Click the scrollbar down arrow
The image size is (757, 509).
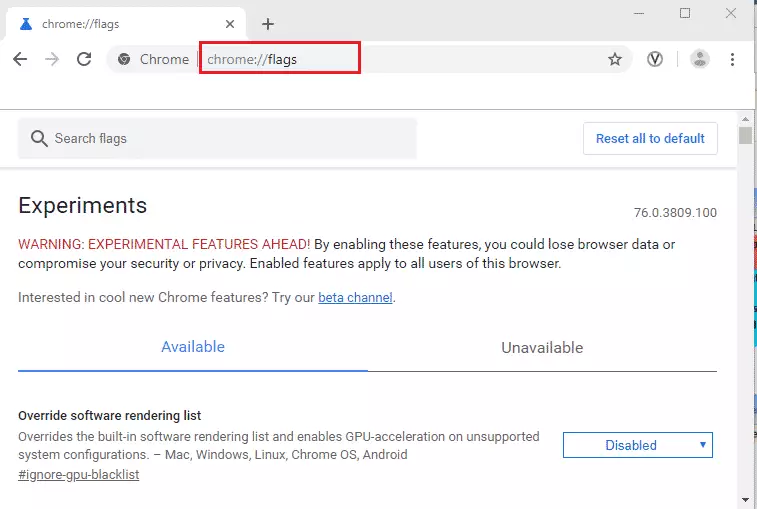(745, 500)
